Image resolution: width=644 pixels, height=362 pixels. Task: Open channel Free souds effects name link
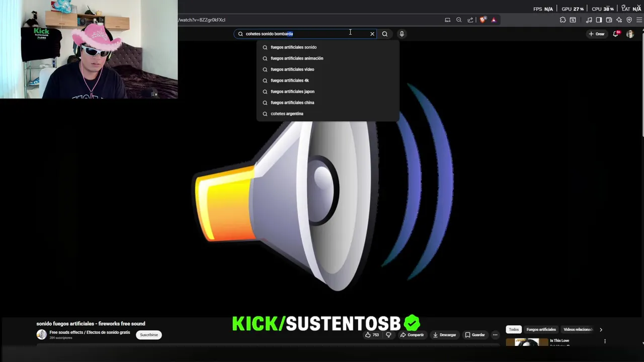pos(90,332)
